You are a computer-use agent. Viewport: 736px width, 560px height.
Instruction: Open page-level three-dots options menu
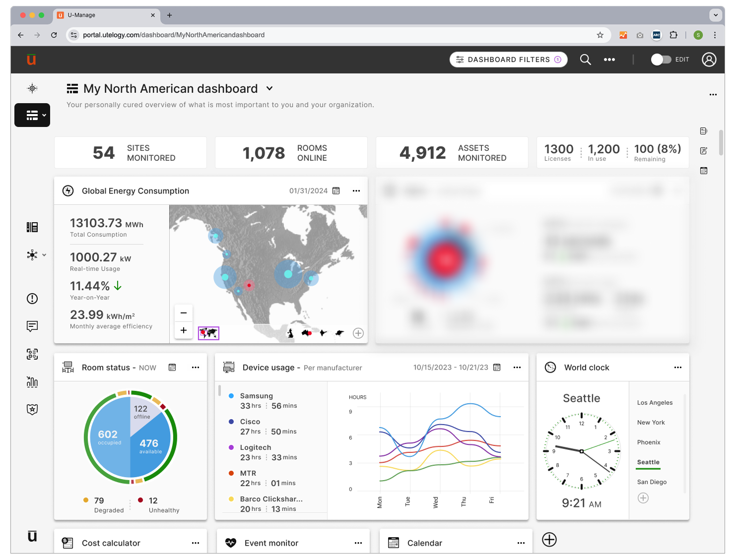713,94
